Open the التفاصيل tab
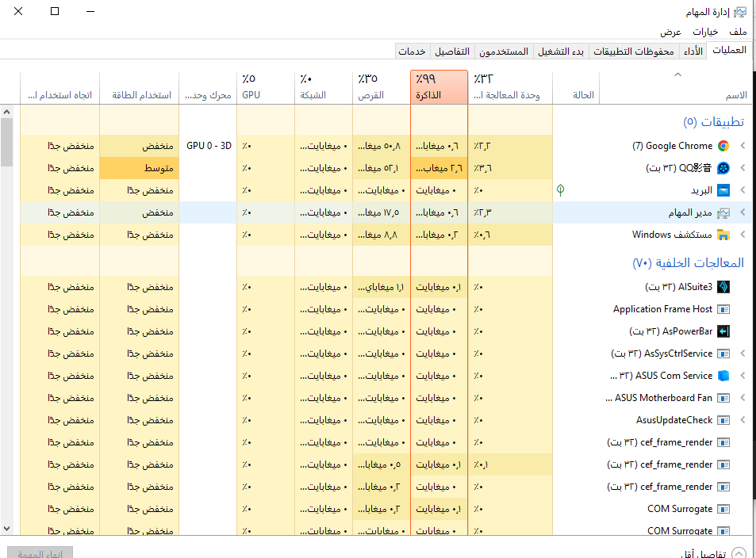 click(452, 51)
